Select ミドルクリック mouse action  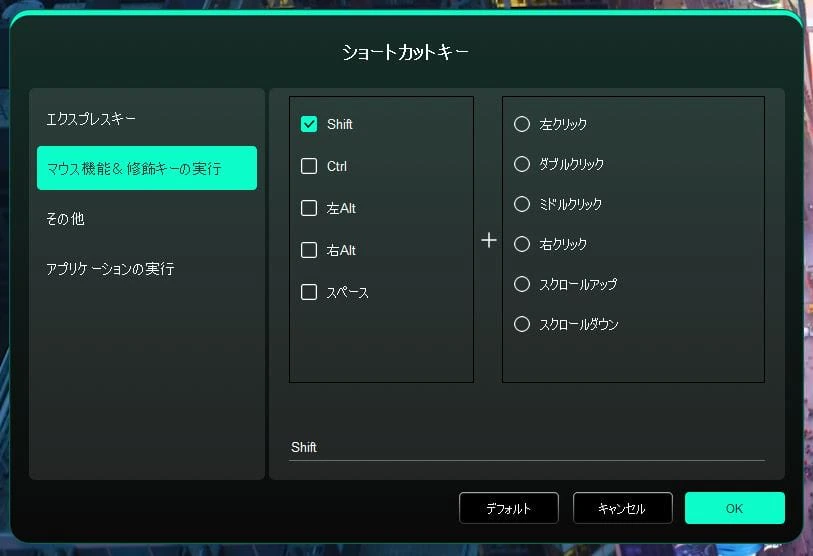coord(521,204)
